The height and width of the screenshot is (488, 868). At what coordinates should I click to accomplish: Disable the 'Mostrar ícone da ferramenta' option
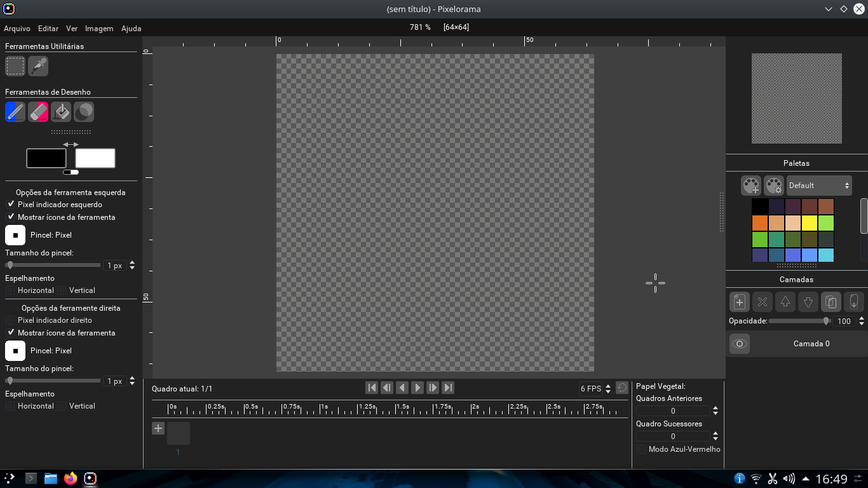11,217
